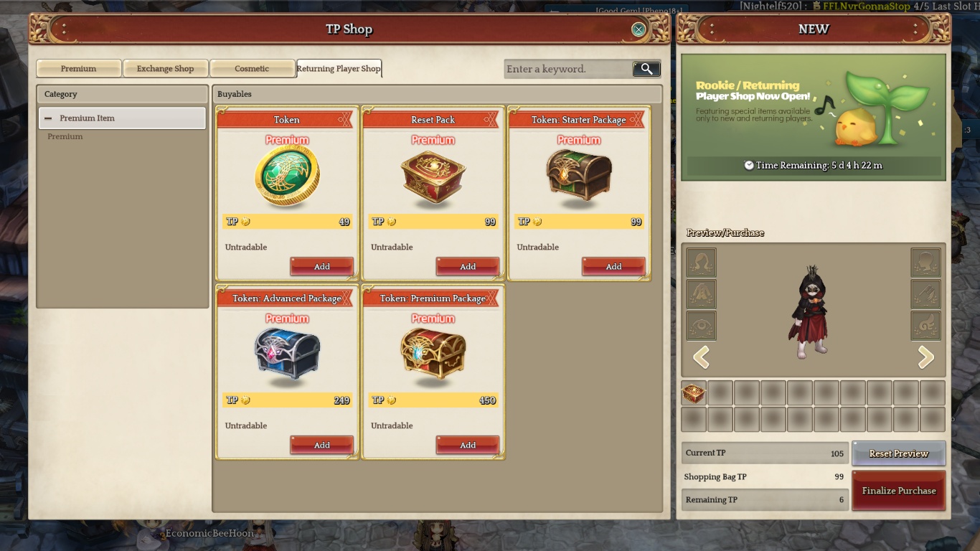Click Finalize Purchase button
Image resolution: width=980 pixels, height=551 pixels.
point(899,491)
